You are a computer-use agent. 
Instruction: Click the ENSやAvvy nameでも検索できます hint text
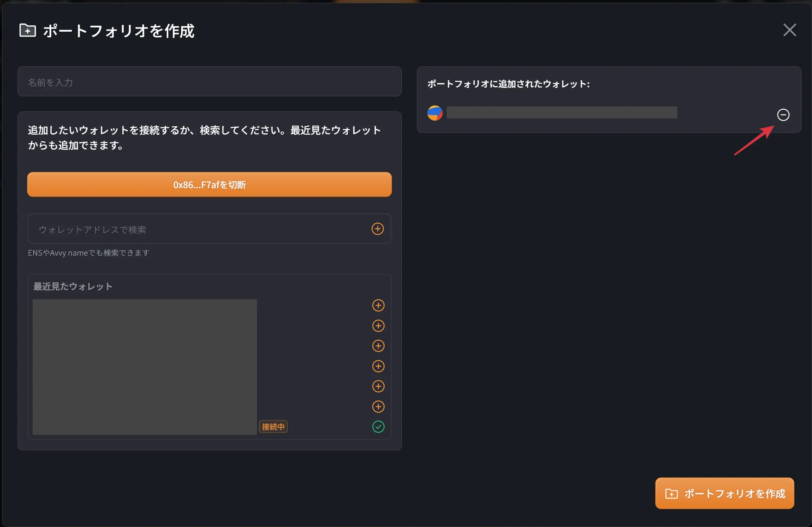pyautogui.click(x=89, y=253)
